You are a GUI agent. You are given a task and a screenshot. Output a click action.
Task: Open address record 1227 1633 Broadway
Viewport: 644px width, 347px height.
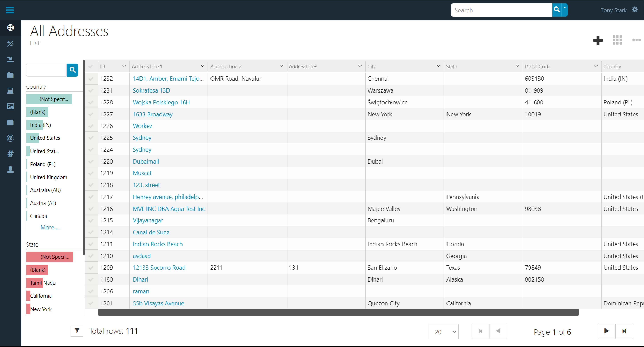click(x=153, y=114)
